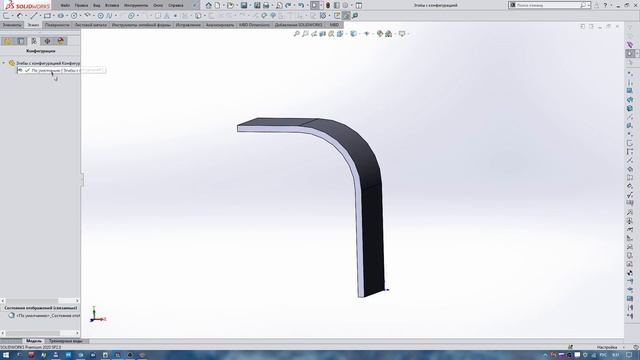Open the PropertyManager tab icon

[x=21, y=41]
